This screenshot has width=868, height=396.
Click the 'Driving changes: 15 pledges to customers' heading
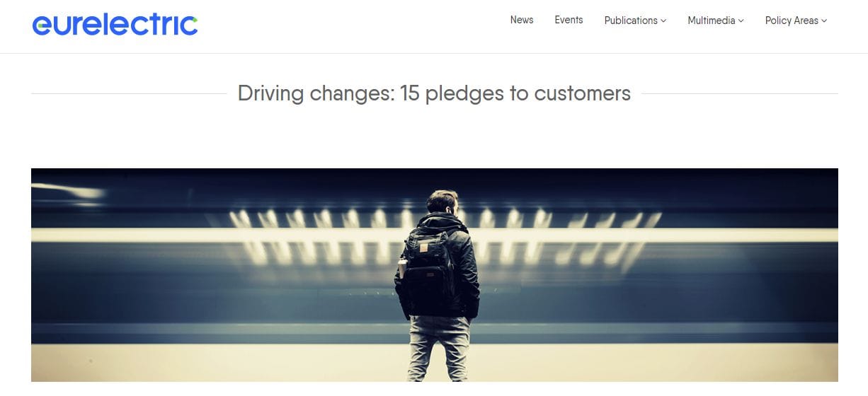(434, 93)
